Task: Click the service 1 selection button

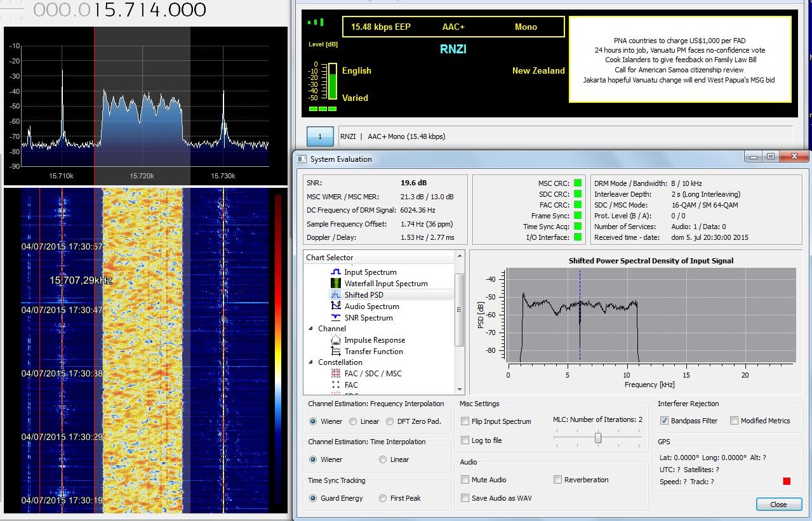Action: [320, 136]
